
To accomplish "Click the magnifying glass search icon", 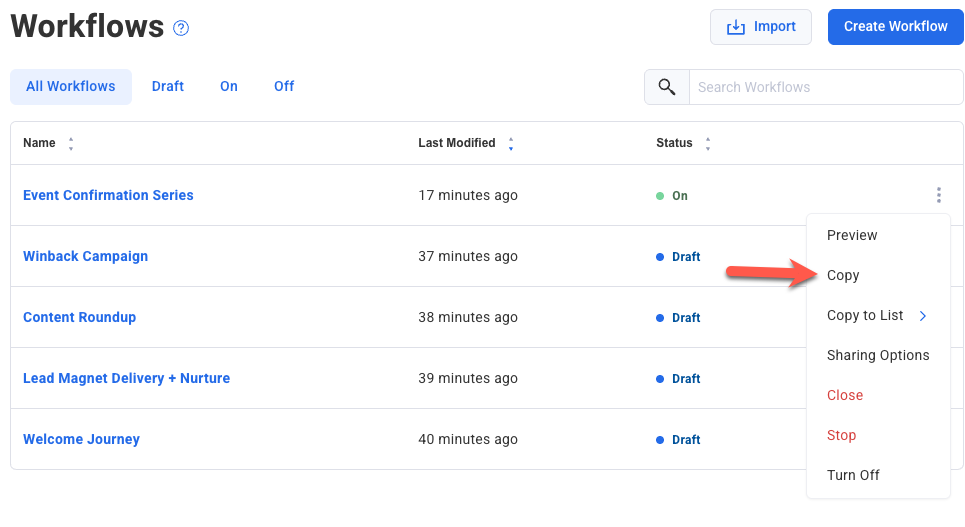I will click(667, 87).
